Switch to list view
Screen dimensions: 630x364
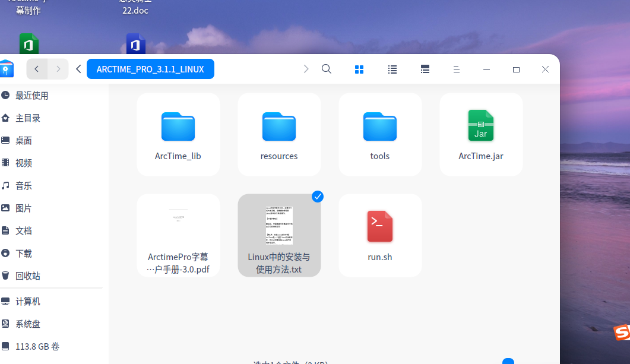(x=392, y=69)
